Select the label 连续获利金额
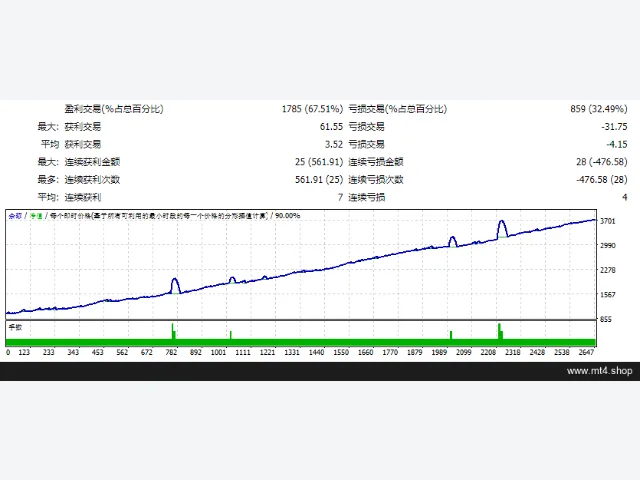Screen dimensions: 640x480 92,162
